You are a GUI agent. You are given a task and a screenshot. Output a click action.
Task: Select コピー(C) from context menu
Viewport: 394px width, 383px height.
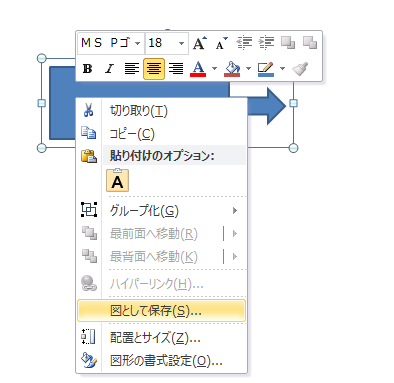pos(162,134)
